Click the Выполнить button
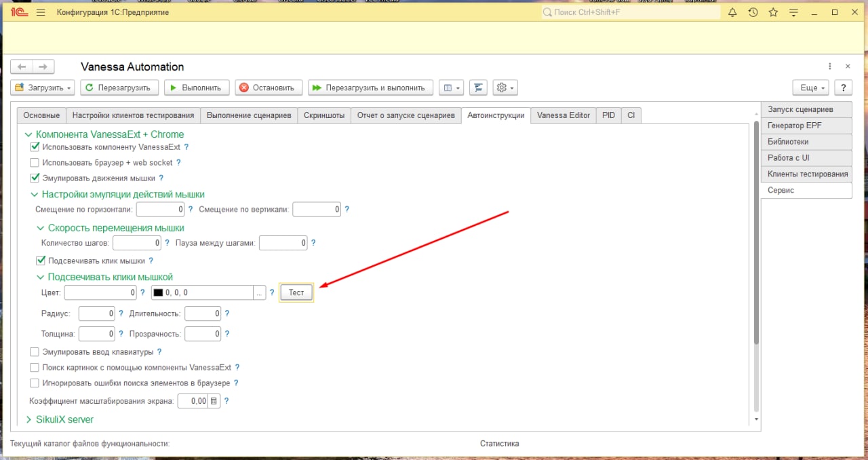The height and width of the screenshot is (460, 868). pyautogui.click(x=197, y=88)
